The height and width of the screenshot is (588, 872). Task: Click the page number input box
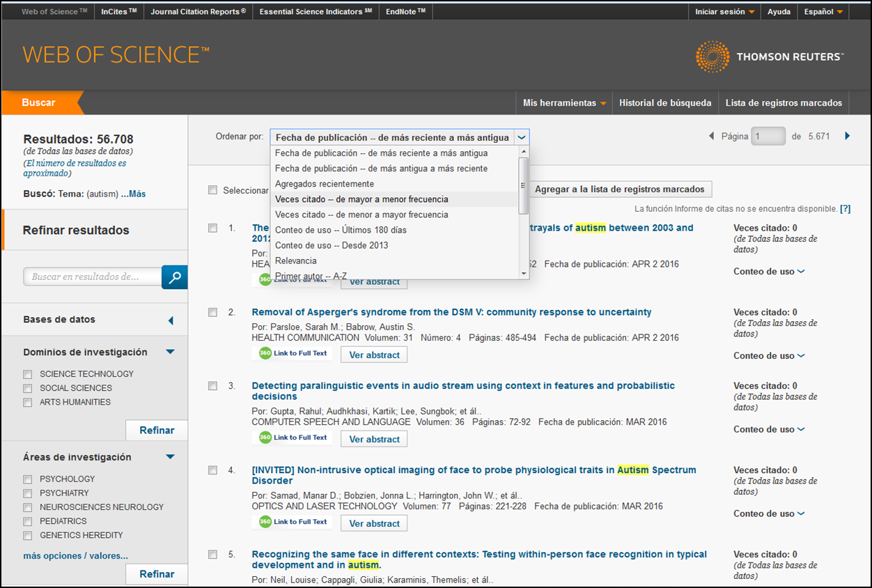768,137
